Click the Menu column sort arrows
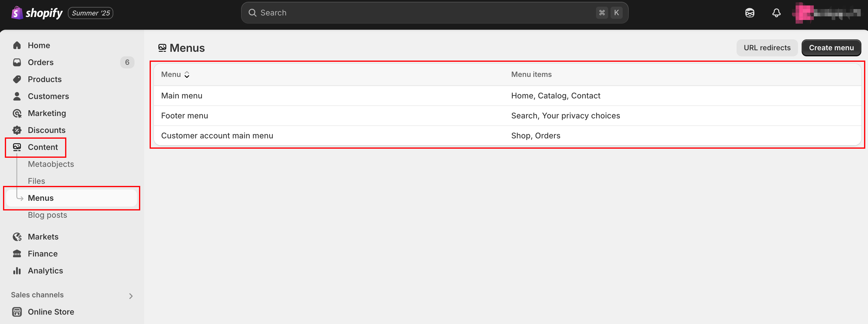This screenshot has height=324, width=868. [187, 75]
